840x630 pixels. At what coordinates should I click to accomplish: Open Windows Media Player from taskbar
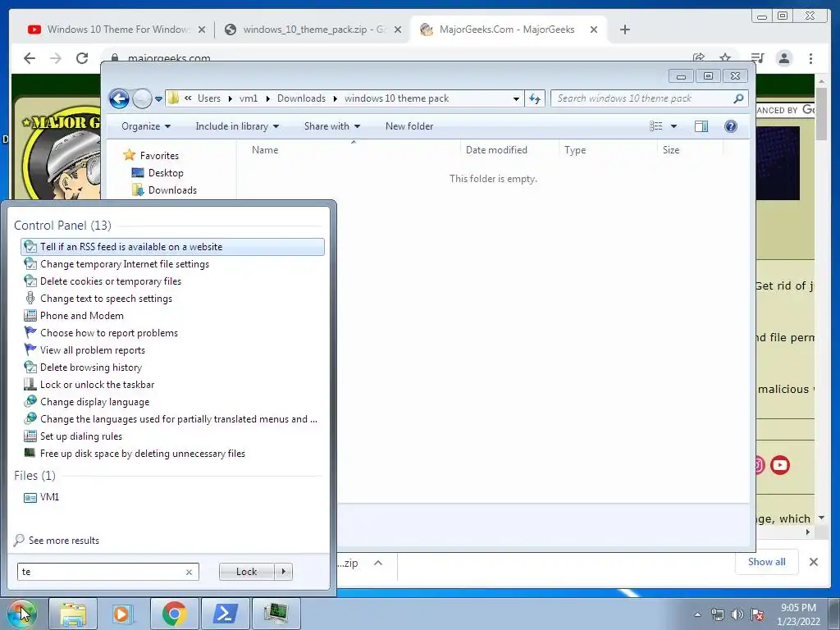[122, 614]
